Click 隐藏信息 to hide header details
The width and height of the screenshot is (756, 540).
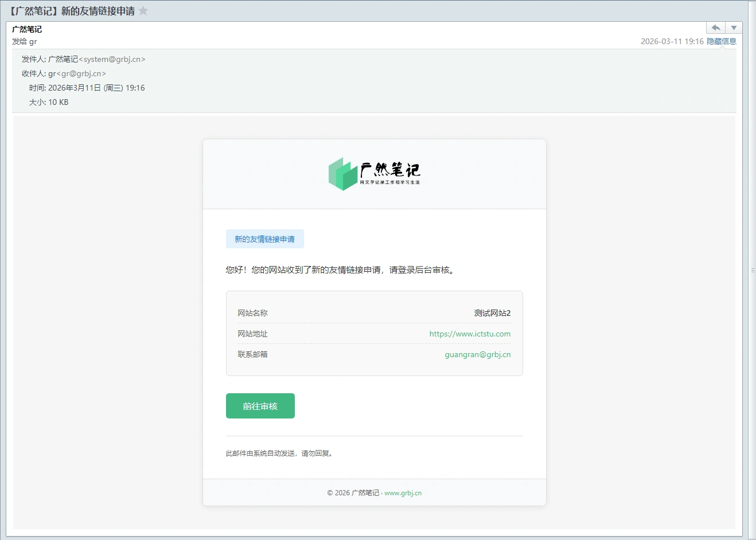coord(722,41)
